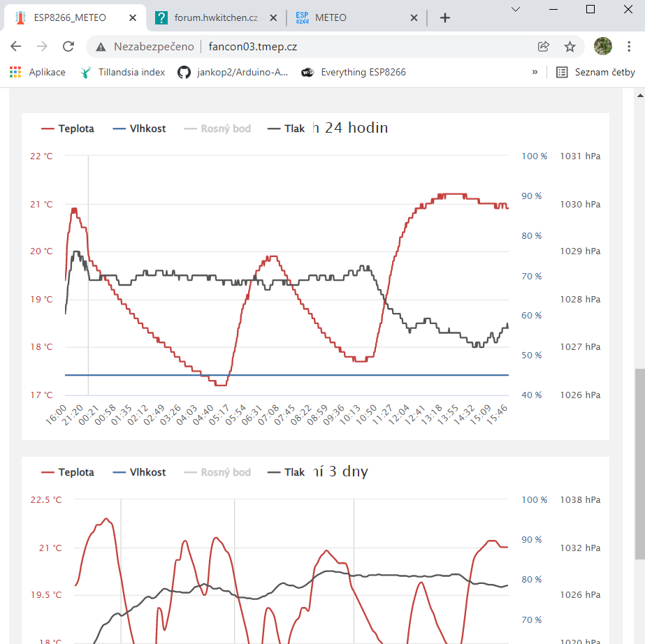Image resolution: width=645 pixels, height=644 pixels.
Task: Reload the page with the refresh icon
Action: pos(68,47)
